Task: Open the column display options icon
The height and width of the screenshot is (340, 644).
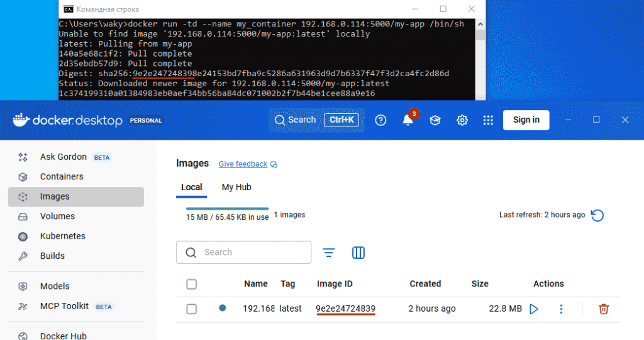Action: pyautogui.click(x=358, y=252)
